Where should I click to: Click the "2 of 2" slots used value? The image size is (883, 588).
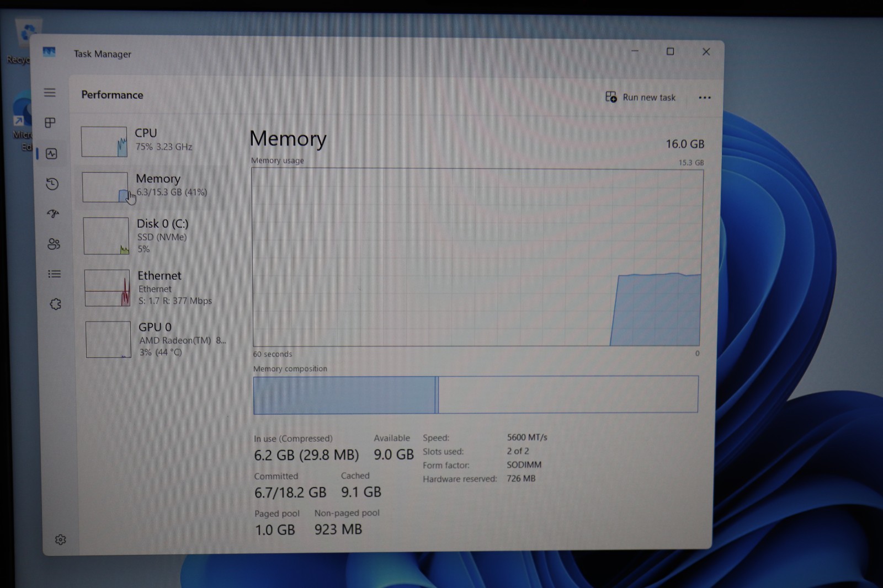(x=518, y=451)
